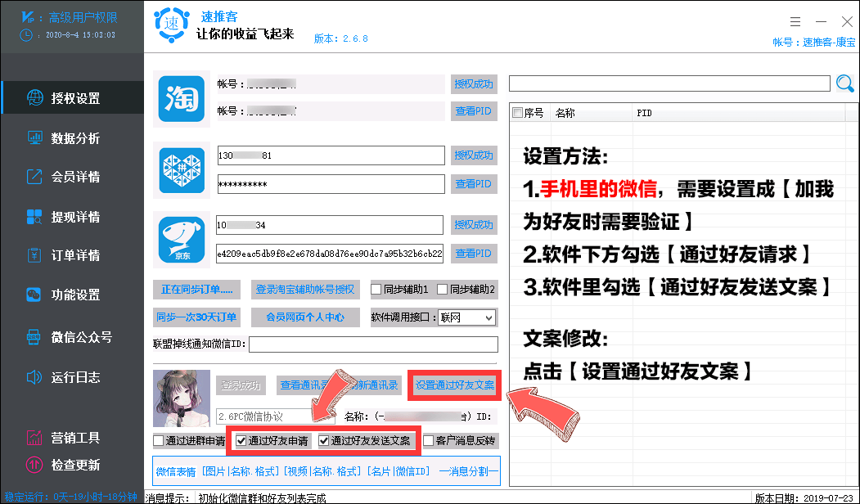The height and width of the screenshot is (504, 860).
Task: Enable the 通过好友申请 checkbox
Action: coord(241,440)
